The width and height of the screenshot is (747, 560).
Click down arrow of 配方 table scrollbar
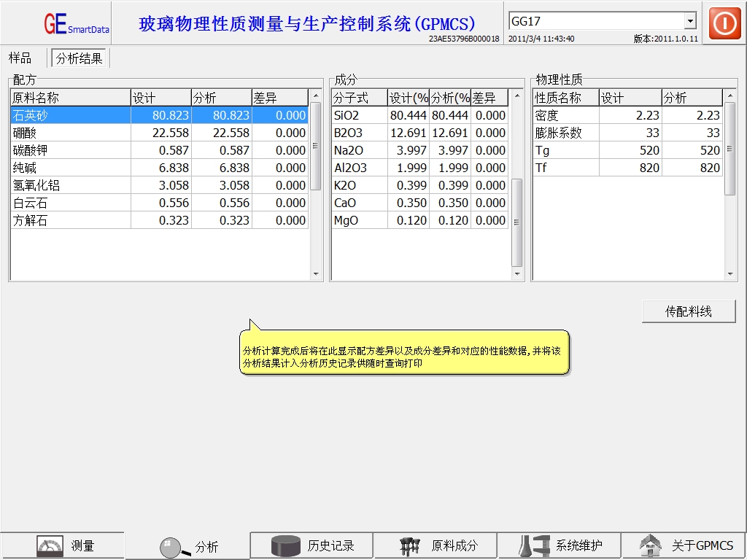pos(316,274)
